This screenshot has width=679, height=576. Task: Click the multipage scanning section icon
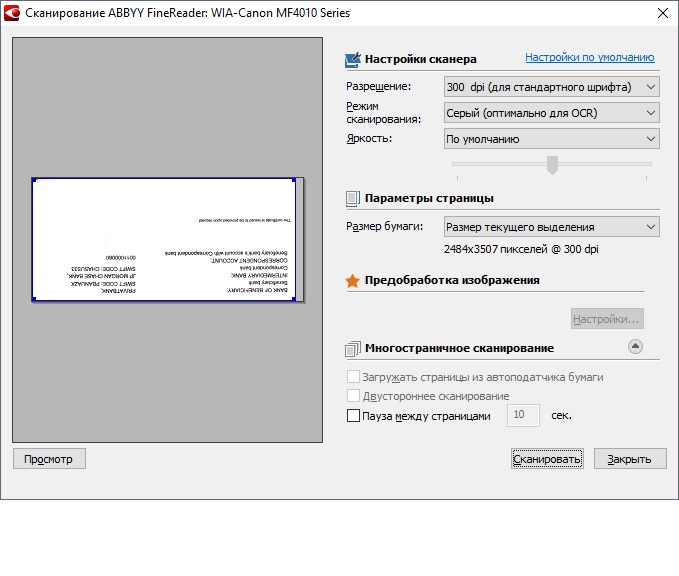(x=352, y=349)
